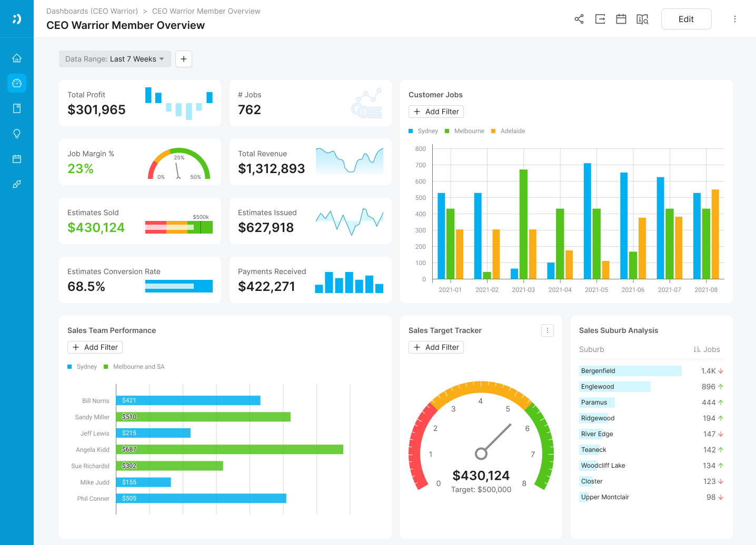Open the lightbulb ideas icon in sidebar
Image resolution: width=756 pixels, height=545 pixels.
click(17, 134)
